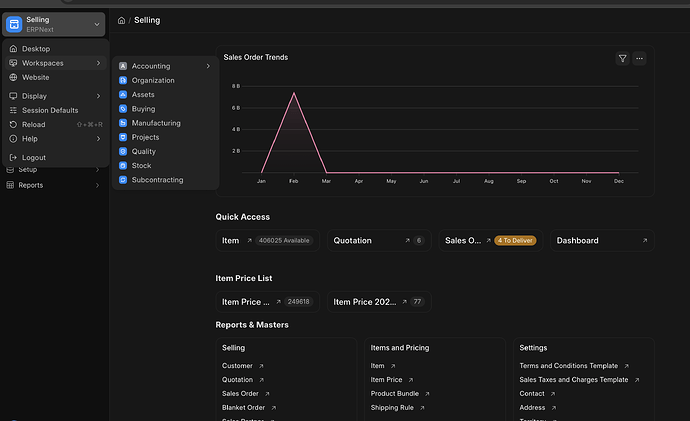Click the 4 To Deliver orange badge
The image size is (690, 421).
click(x=515, y=241)
